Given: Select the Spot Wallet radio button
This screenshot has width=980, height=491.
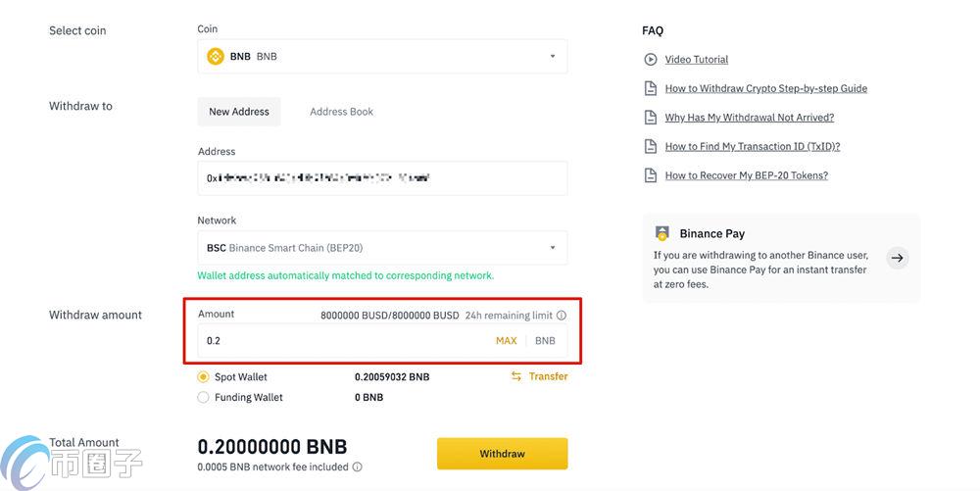Looking at the screenshot, I should click(203, 377).
